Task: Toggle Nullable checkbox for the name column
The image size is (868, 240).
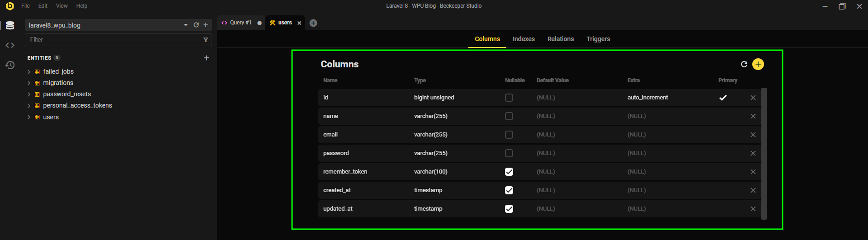Action: pos(509,116)
